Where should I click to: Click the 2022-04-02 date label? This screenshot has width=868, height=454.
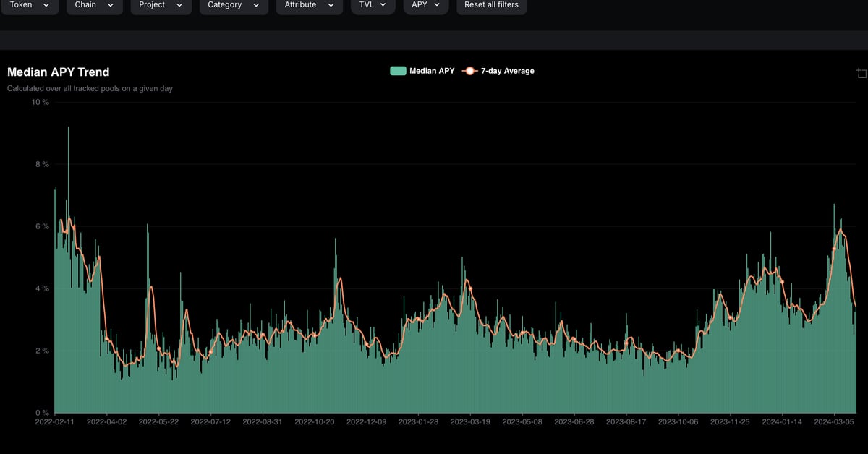point(106,421)
